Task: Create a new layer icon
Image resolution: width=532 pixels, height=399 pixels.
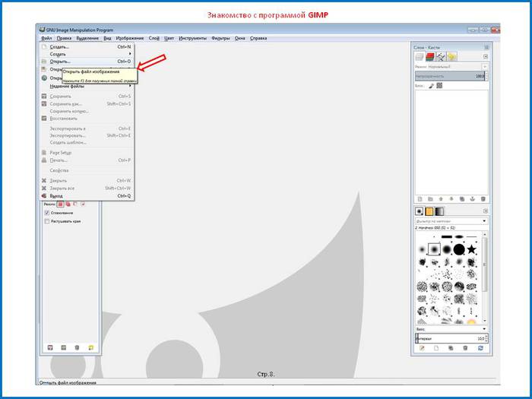Action: click(420, 199)
